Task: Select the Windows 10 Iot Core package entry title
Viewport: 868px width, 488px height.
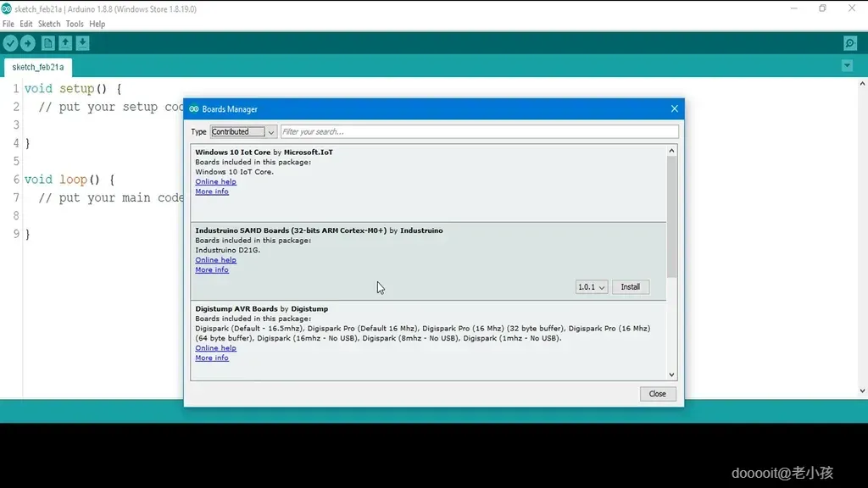Action: point(264,152)
